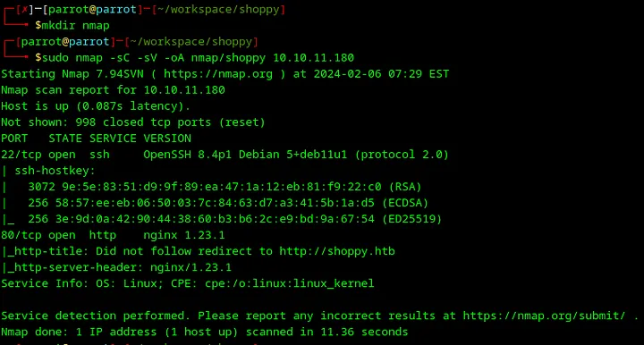The width and height of the screenshot is (644, 345).
Task: Click the red X status marker in first prompt
Action: (x=24, y=10)
